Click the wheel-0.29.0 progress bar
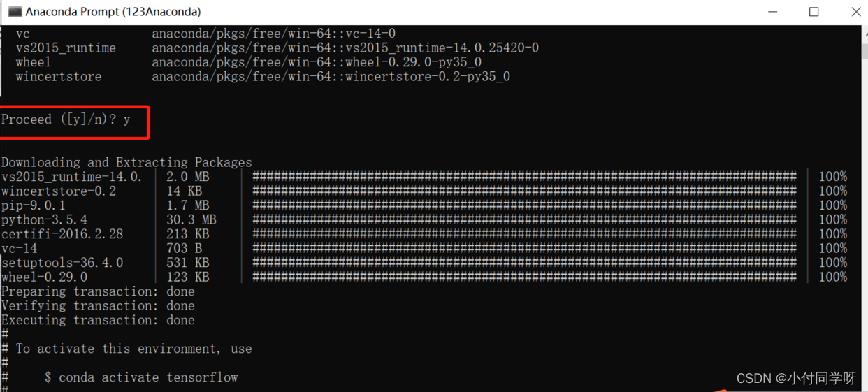The height and width of the screenshot is (392, 868). click(x=524, y=277)
